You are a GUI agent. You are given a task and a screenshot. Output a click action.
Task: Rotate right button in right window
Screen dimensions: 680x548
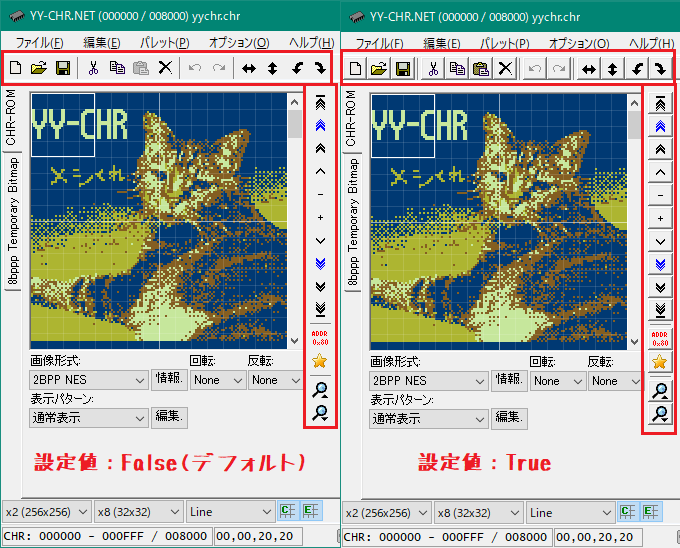[x=660, y=69]
